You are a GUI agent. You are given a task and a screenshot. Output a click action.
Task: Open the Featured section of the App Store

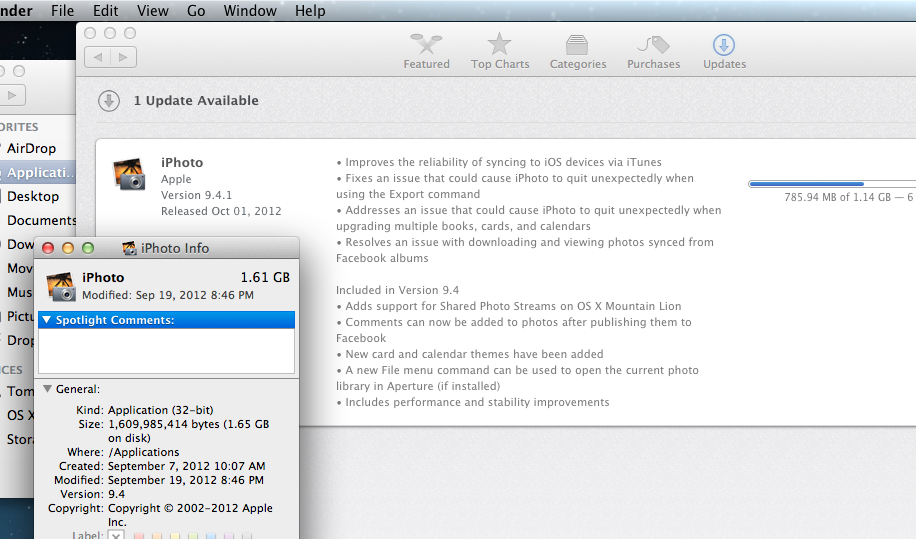point(426,51)
